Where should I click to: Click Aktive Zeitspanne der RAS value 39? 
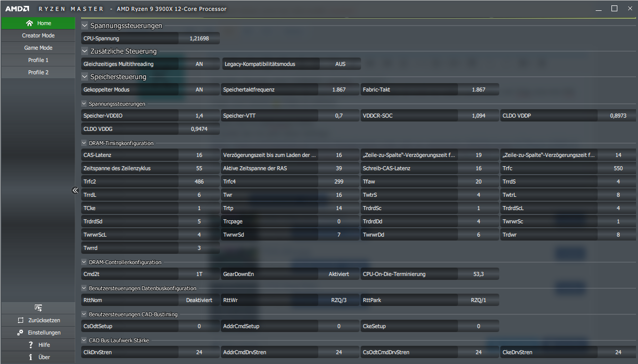(339, 168)
